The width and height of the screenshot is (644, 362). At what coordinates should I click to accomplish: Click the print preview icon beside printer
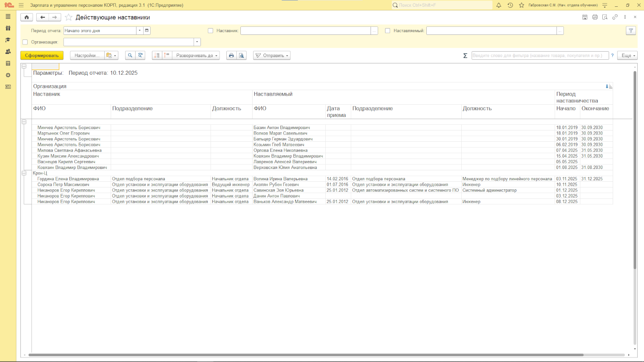point(242,55)
